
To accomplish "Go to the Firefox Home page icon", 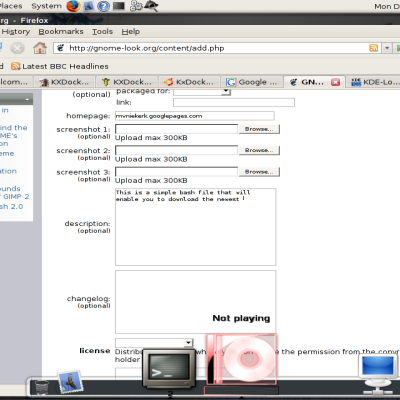I will click(40, 48).
